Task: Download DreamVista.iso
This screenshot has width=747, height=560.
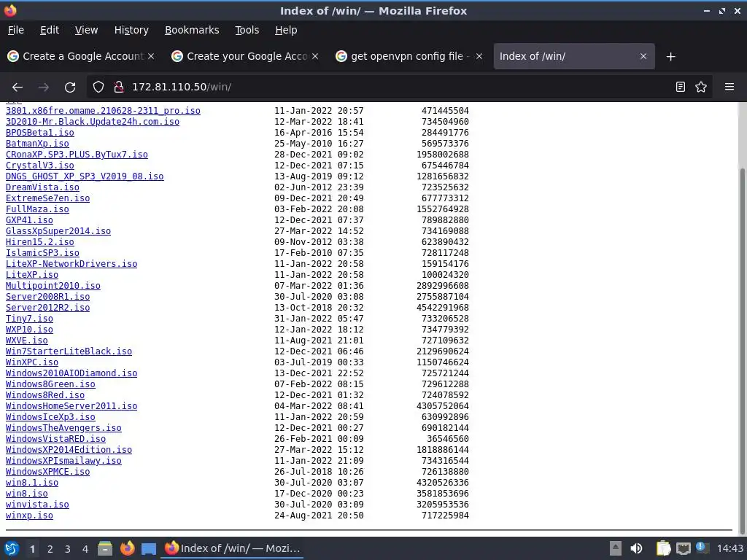Action: [42, 187]
